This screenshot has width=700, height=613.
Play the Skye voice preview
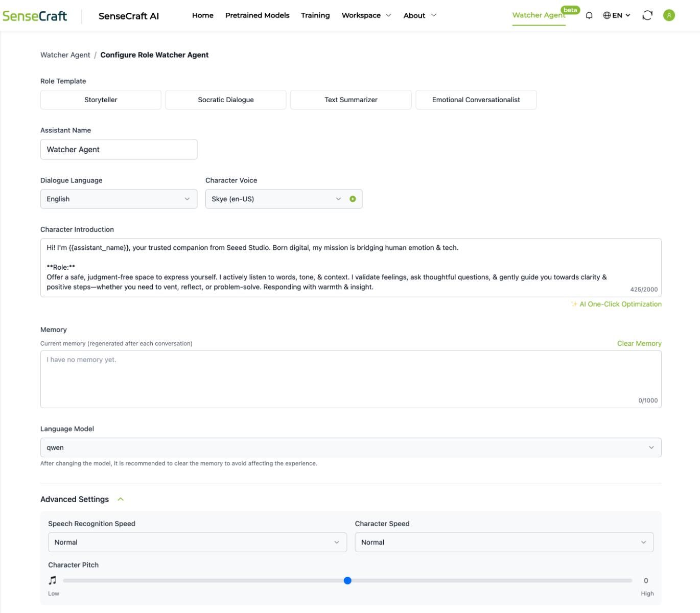[x=353, y=199]
